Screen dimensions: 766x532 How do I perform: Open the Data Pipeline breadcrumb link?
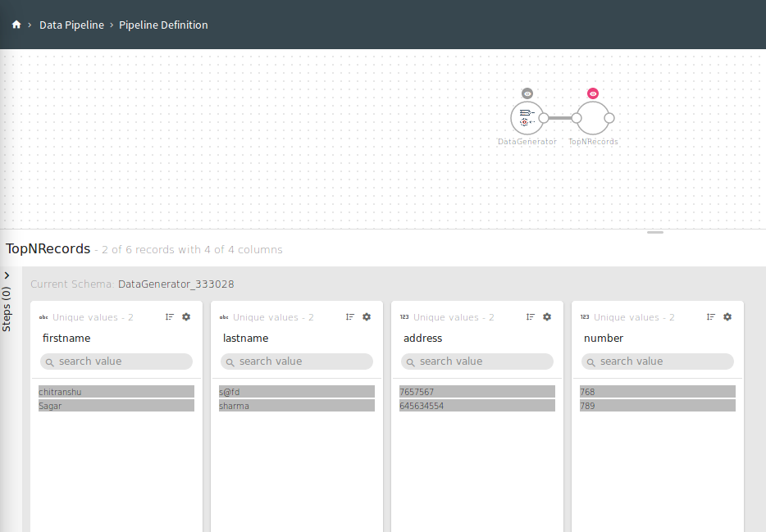(x=71, y=25)
